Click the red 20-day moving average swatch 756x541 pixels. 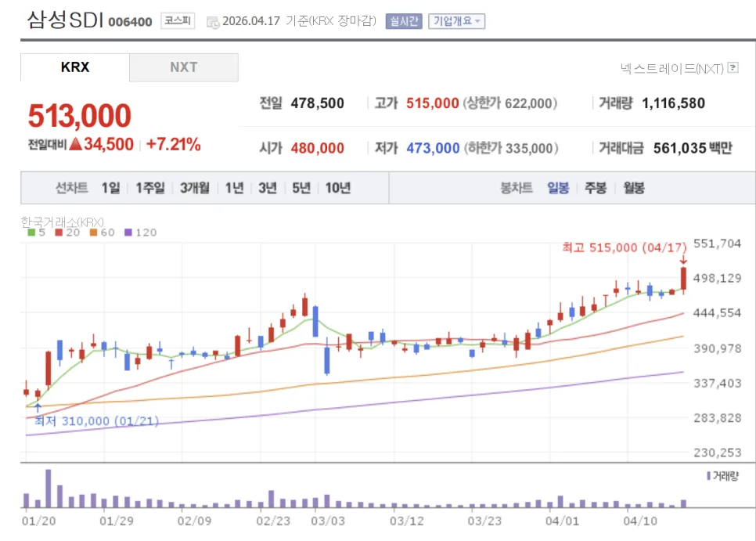pyautogui.click(x=59, y=233)
